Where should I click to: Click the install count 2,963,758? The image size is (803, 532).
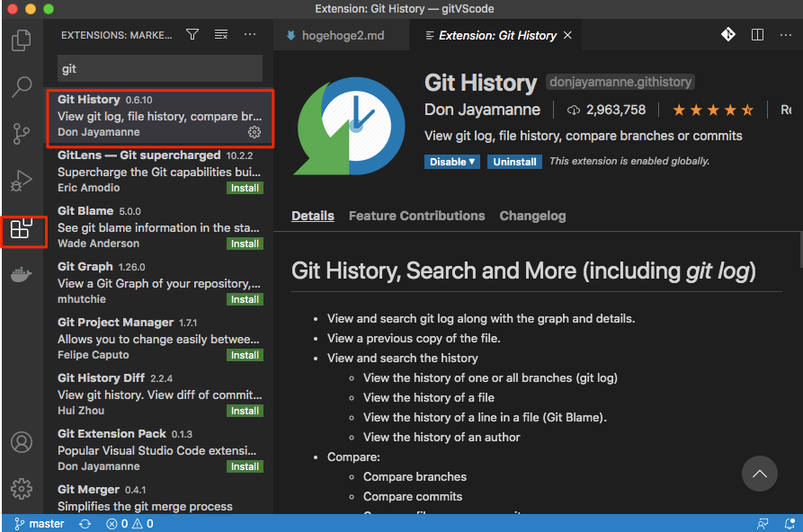pyautogui.click(x=607, y=111)
